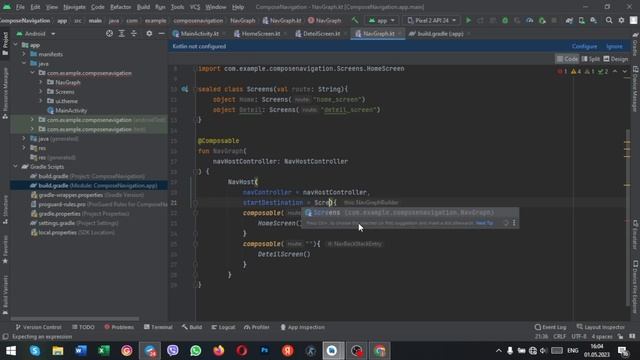Expand the manifests folder
Image resolution: width=640 pixels, height=360 pixels.
click(24, 54)
